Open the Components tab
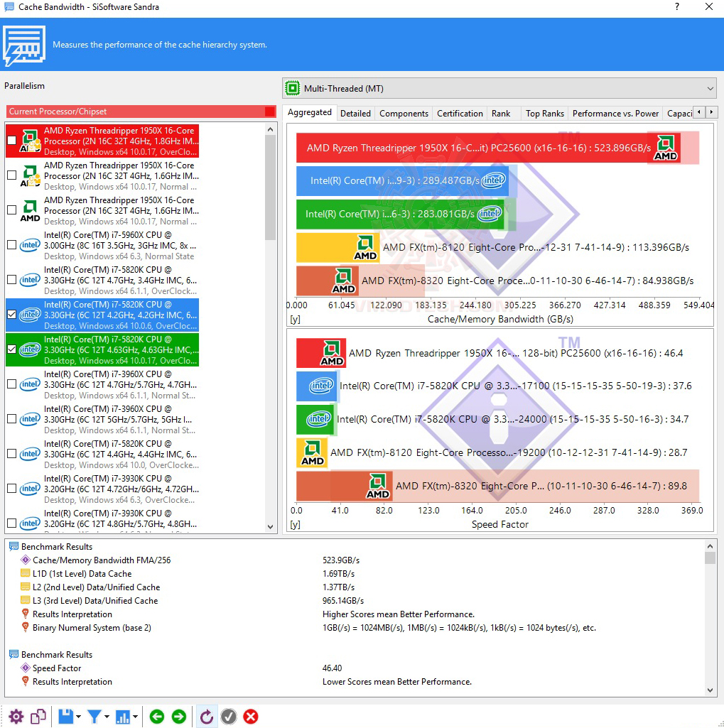 pos(404,114)
